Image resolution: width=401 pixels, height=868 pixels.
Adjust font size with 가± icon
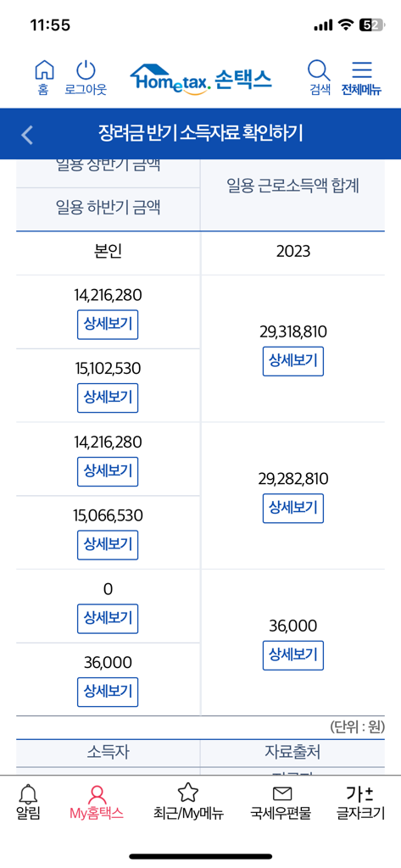click(x=360, y=793)
